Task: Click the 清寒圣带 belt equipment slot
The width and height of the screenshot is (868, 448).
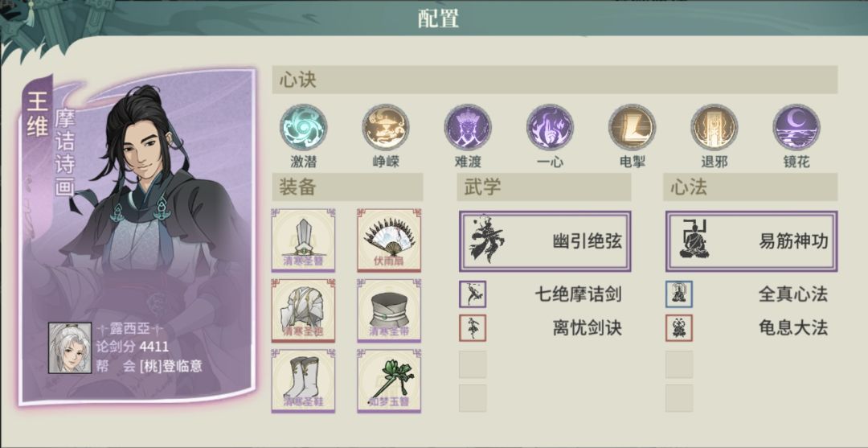Action: 389,310
